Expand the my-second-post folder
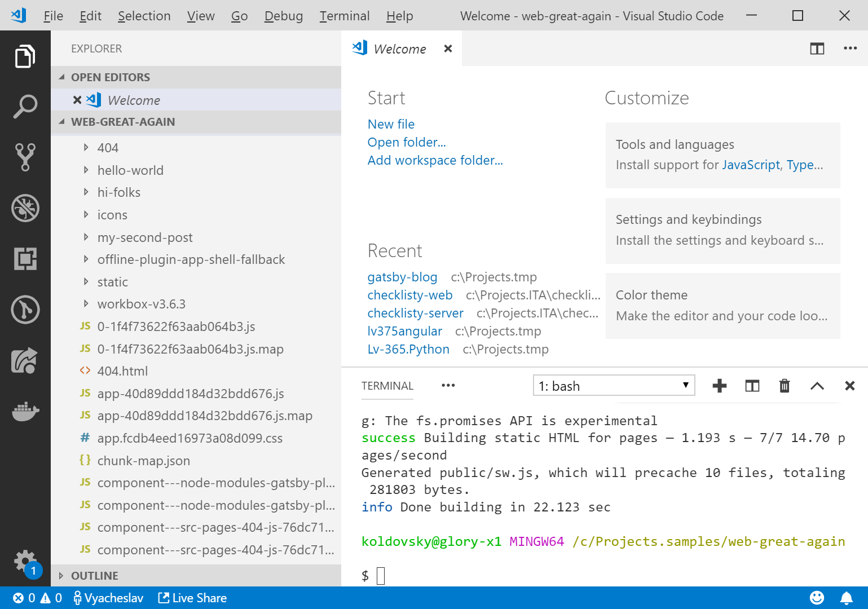 tap(196, 237)
